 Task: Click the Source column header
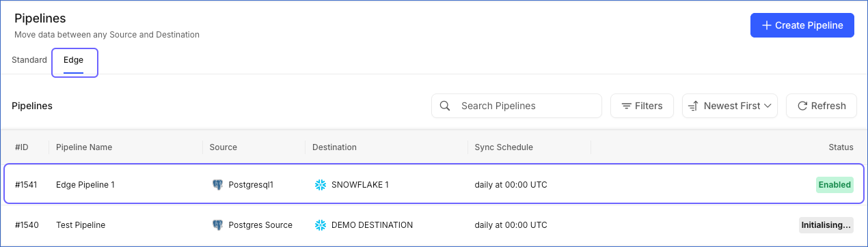point(223,147)
